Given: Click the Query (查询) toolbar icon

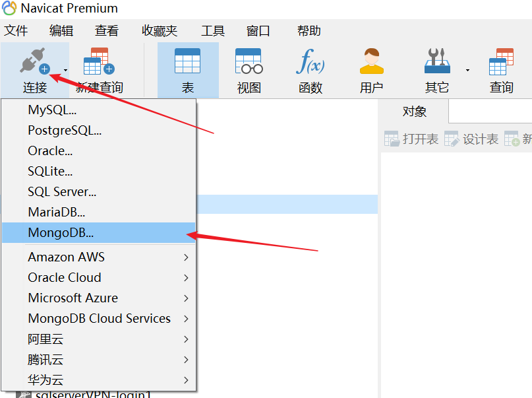Looking at the screenshot, I should pyautogui.click(x=501, y=61).
